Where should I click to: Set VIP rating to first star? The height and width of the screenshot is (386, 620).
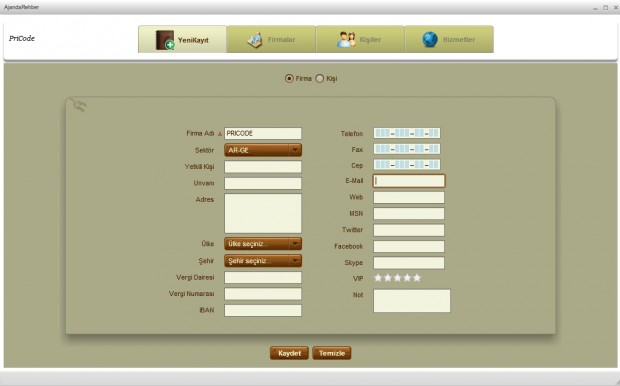click(x=378, y=278)
